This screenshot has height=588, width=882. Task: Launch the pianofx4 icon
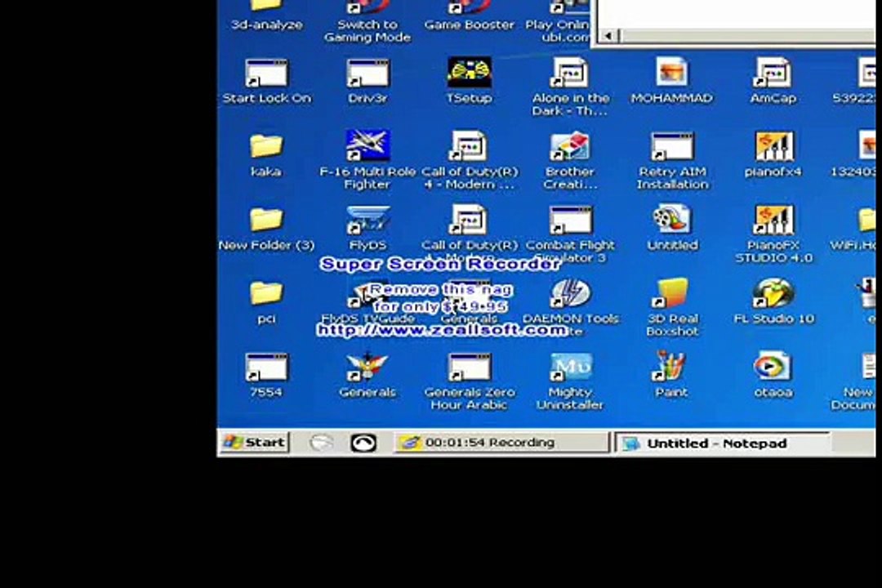click(x=773, y=146)
